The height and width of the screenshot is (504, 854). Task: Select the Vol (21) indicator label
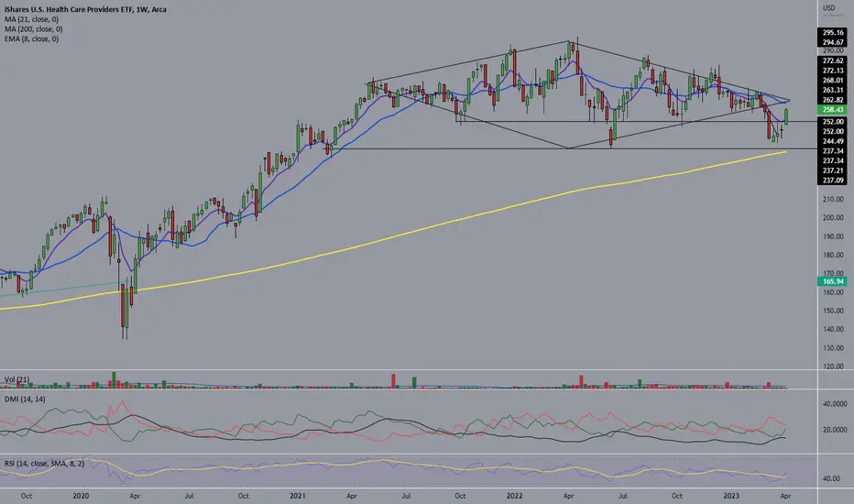[x=16, y=379]
